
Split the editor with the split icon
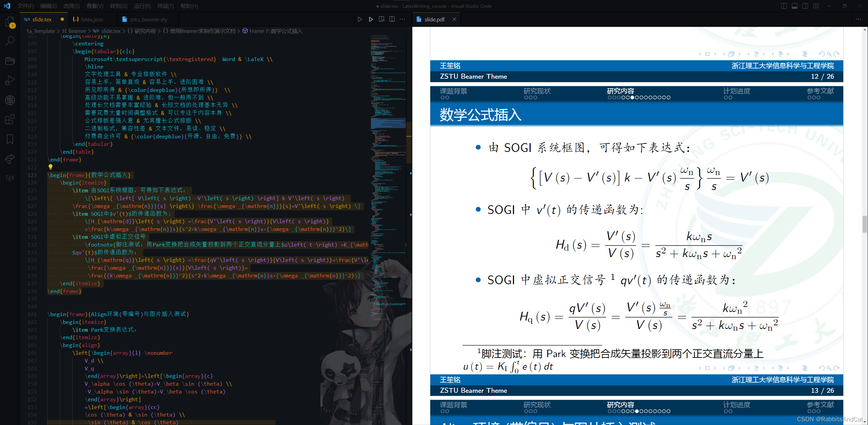click(x=392, y=19)
